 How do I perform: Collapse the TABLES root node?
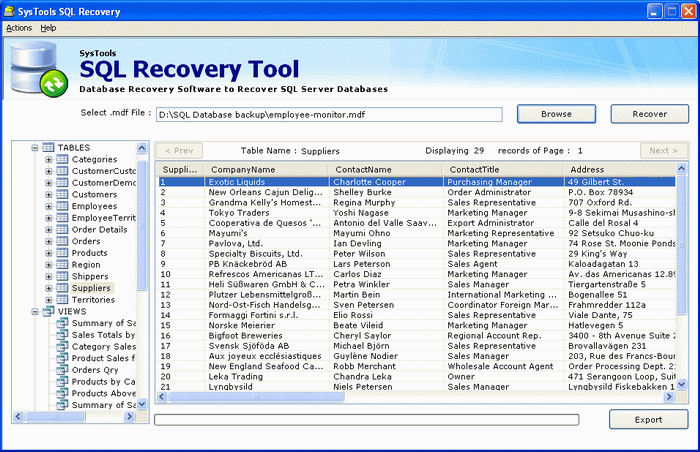tap(35, 147)
